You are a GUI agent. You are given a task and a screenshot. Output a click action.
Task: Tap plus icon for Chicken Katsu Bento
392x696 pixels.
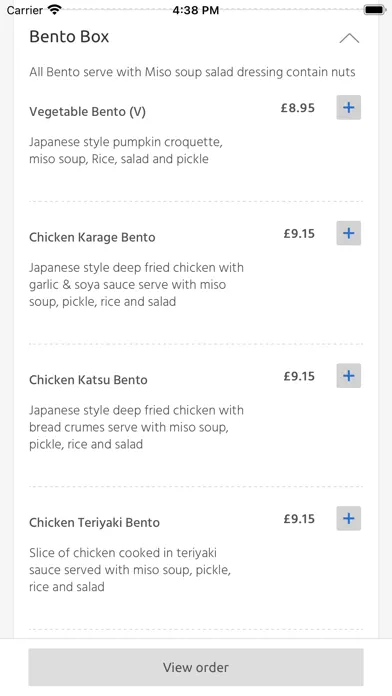(348, 376)
